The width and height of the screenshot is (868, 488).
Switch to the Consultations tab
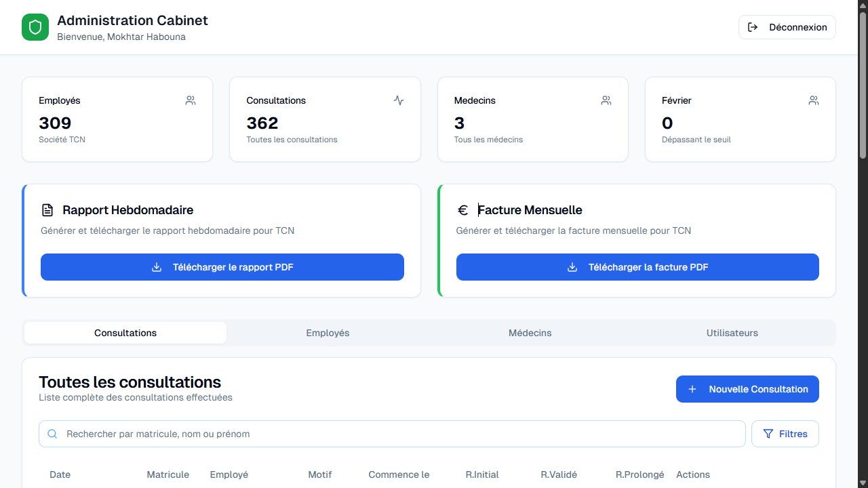(x=125, y=333)
